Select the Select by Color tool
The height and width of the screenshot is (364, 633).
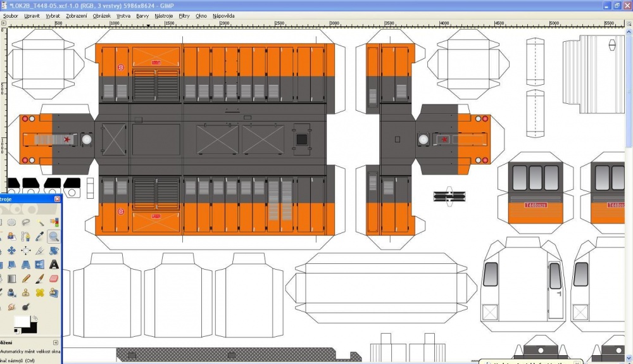(x=54, y=222)
